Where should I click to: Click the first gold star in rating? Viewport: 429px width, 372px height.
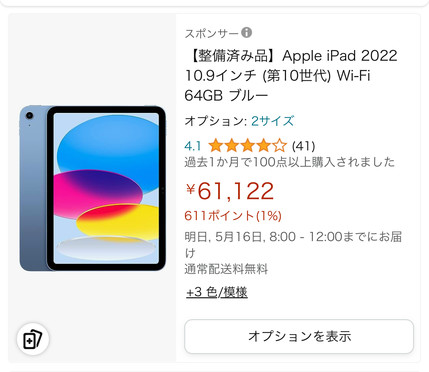pos(215,146)
